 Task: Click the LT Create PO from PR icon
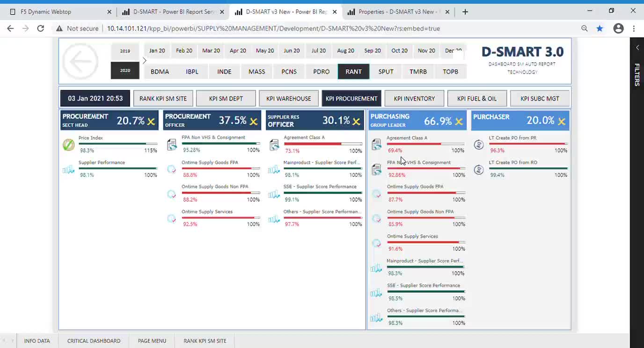click(x=479, y=145)
